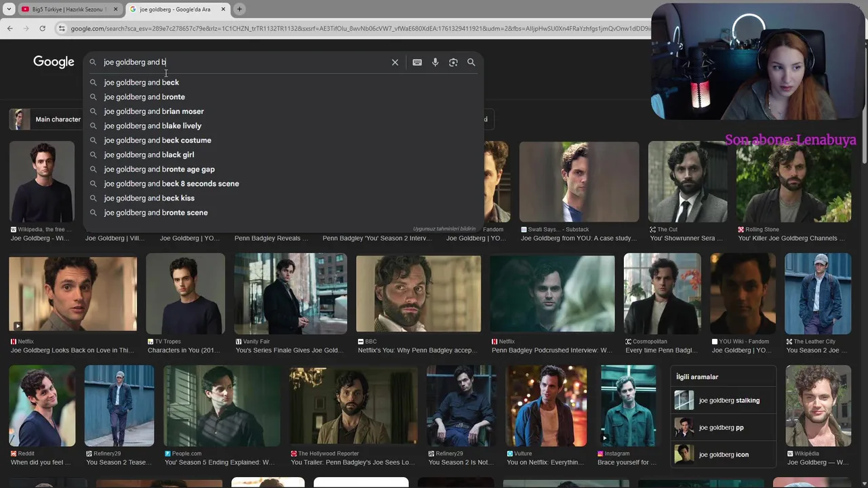The width and height of the screenshot is (868, 488).
Task: Click the address bar URL
Action: tap(359, 28)
